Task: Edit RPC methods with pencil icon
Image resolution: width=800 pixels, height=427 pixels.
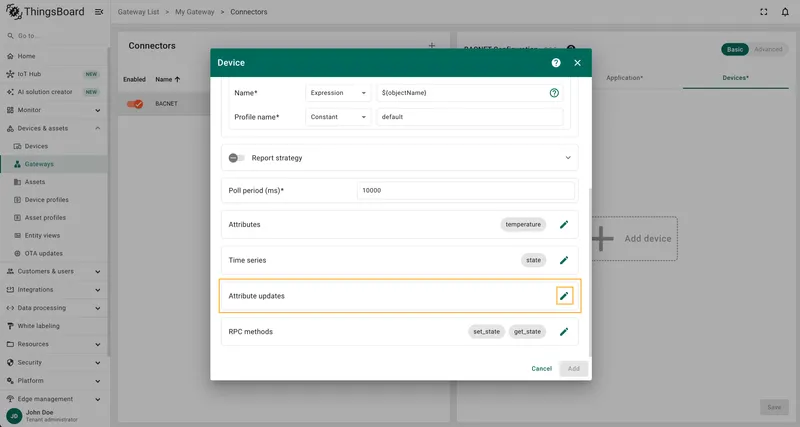Action: pos(564,332)
